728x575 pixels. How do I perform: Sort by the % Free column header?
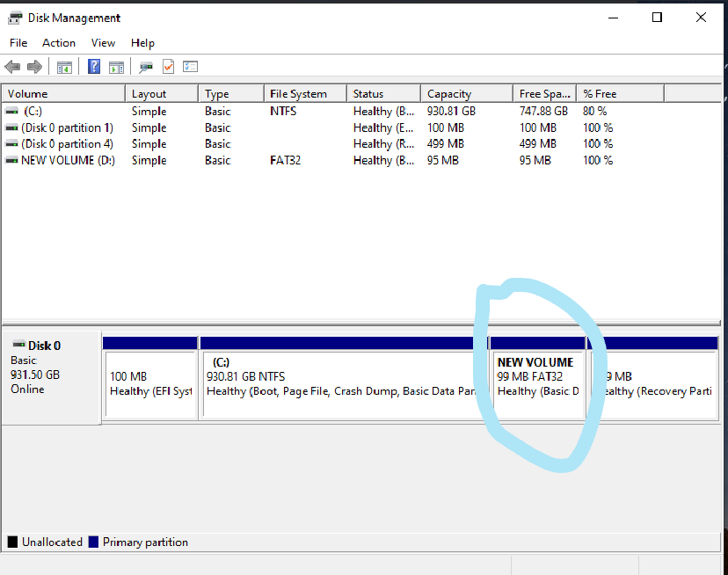(x=620, y=94)
